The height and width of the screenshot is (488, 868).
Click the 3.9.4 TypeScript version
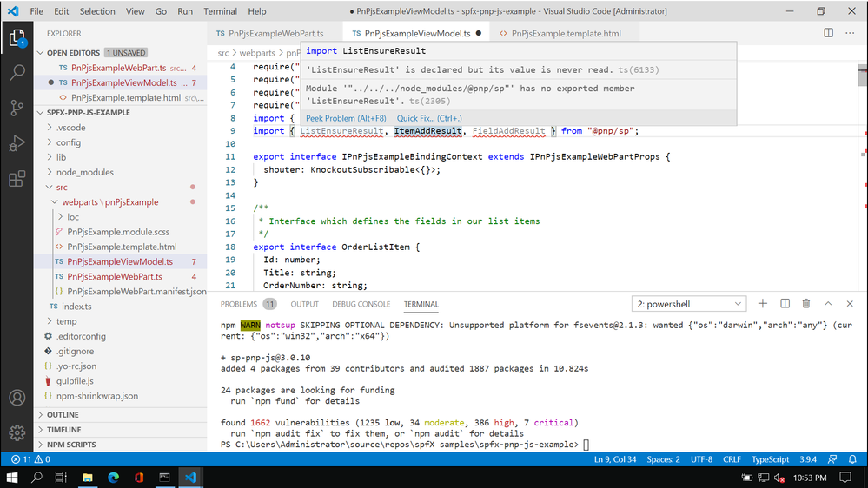tap(808, 459)
